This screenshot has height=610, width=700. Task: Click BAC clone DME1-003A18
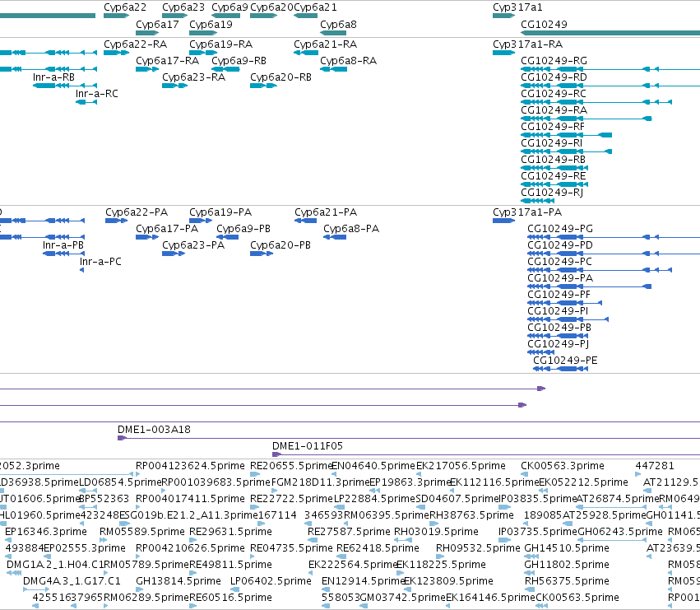409,439
